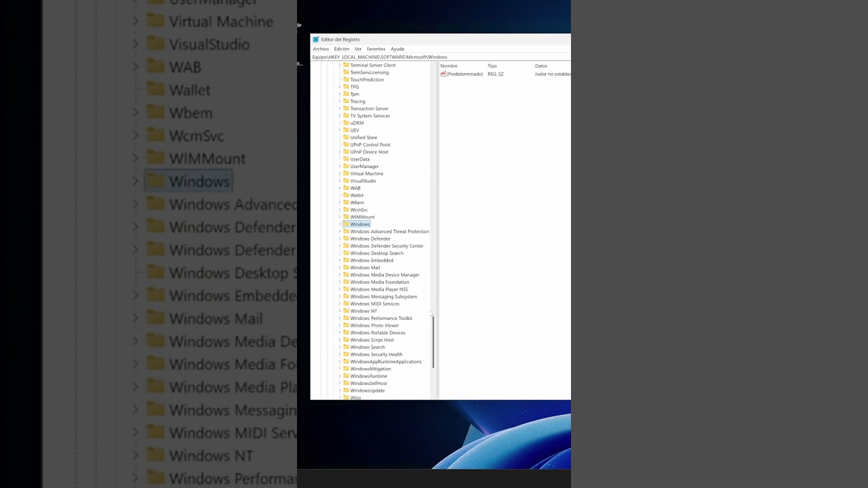The width and height of the screenshot is (868, 488).
Task: Click the Windows Search folder icon
Action: [x=346, y=347]
